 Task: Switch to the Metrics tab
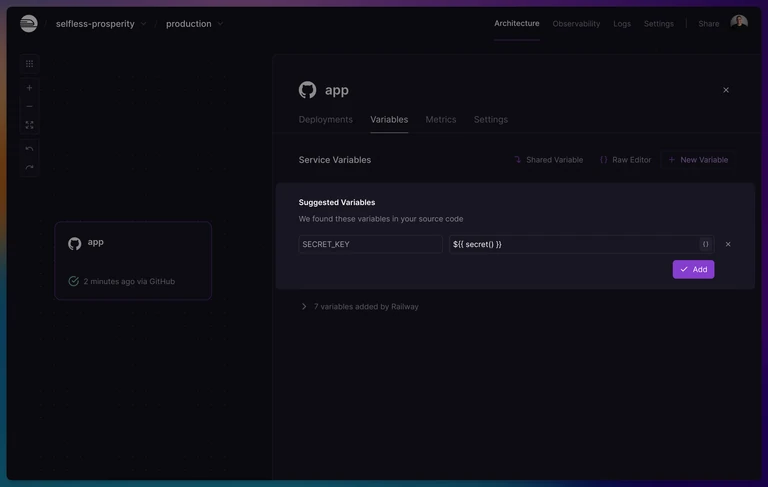pos(441,120)
